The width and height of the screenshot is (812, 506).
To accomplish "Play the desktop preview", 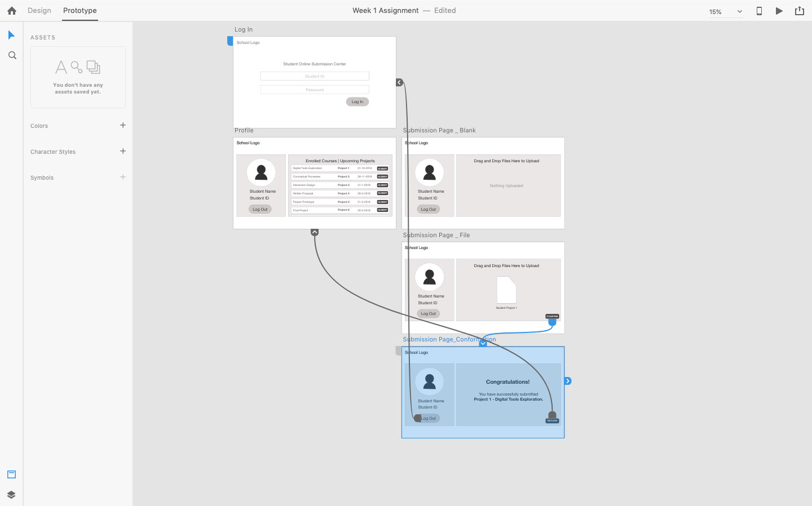I will [x=779, y=11].
